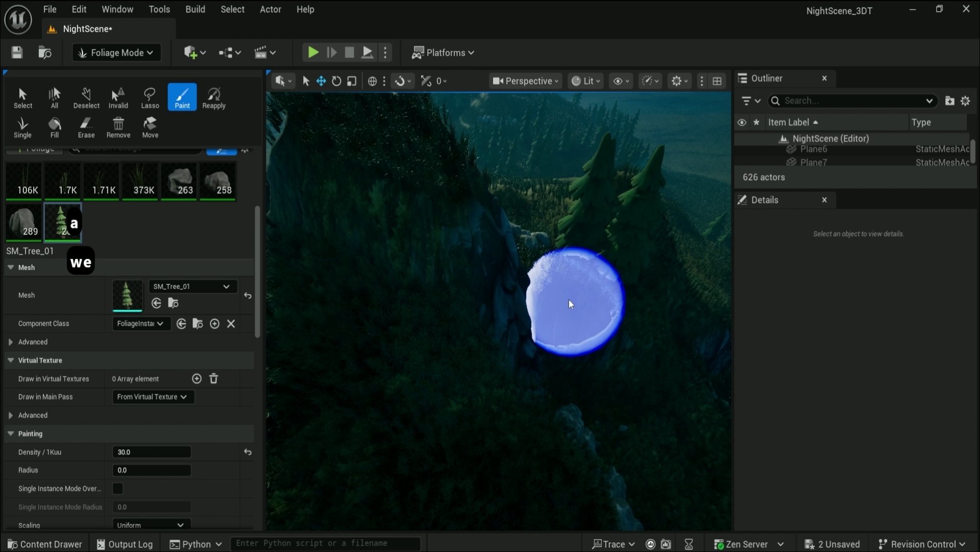Pick the Single instance tool
Screen dimensions: 980x552
(22, 127)
